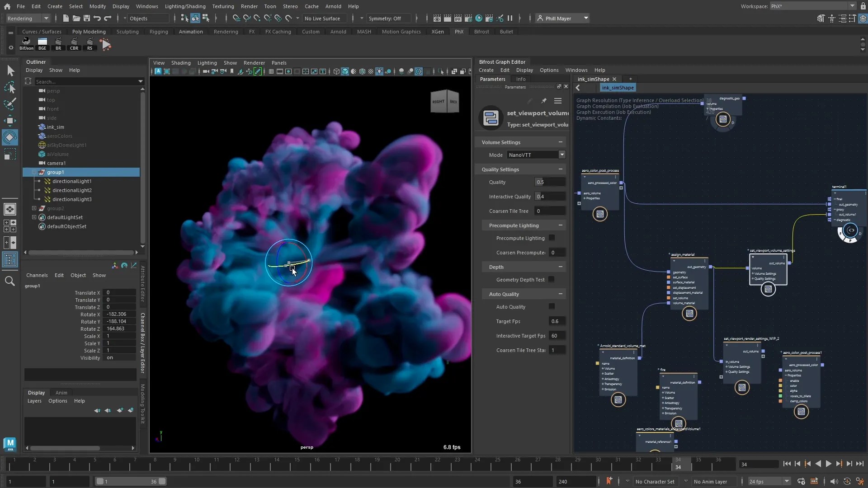Activate the Snap to Grids magnet icon
Screen dimensions: 868x488
236,19
